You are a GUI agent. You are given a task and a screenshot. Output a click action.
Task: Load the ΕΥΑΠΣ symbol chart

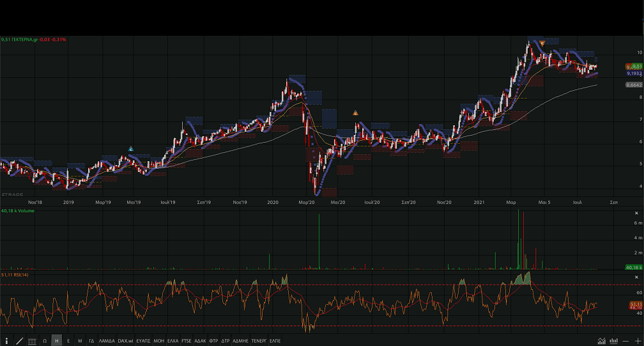143,341
